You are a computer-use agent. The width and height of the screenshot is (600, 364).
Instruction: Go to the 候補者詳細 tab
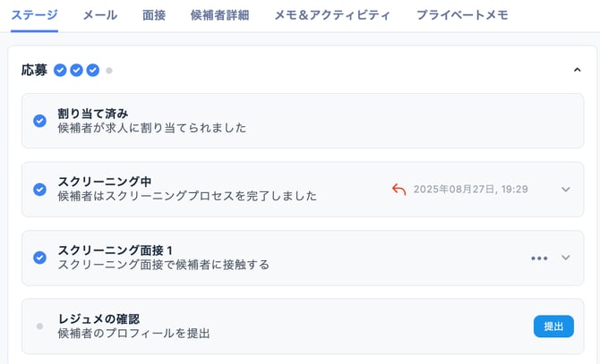(219, 15)
